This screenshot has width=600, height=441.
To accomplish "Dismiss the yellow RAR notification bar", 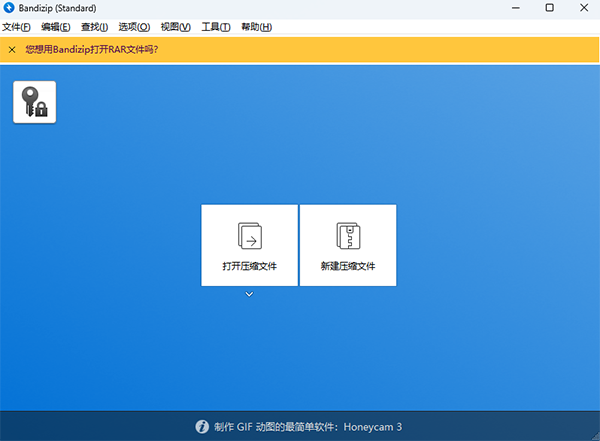I will pos(12,49).
